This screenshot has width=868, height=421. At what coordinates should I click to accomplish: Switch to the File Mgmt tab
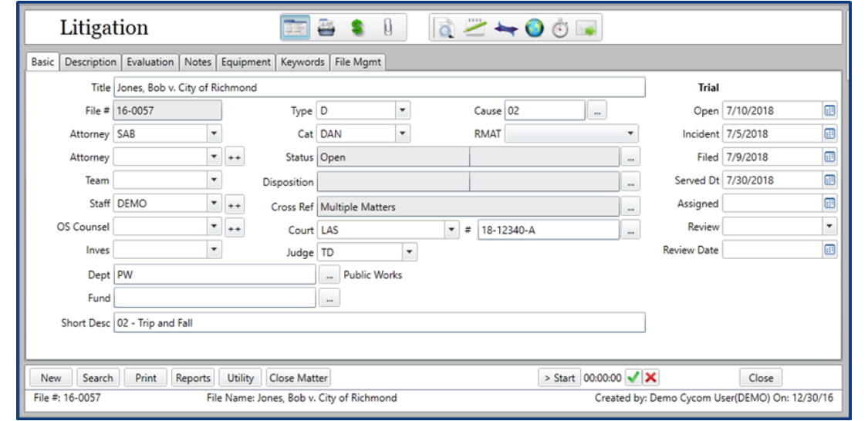(357, 62)
